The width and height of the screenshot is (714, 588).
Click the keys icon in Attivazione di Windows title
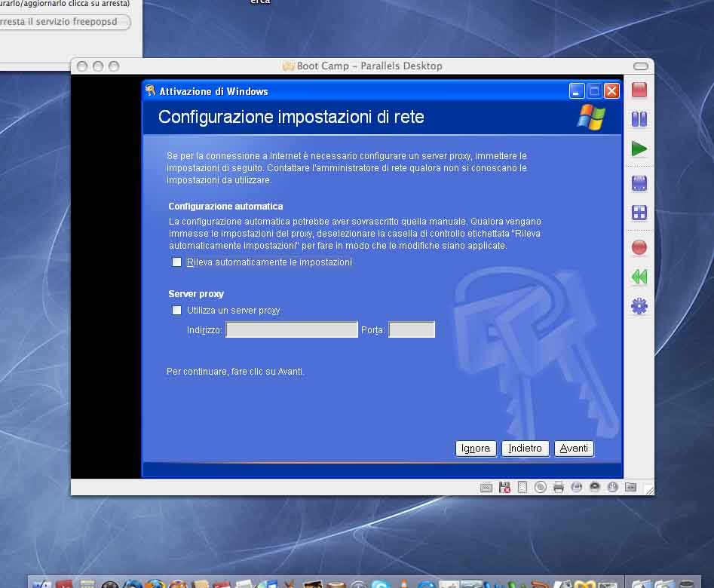tap(150, 90)
